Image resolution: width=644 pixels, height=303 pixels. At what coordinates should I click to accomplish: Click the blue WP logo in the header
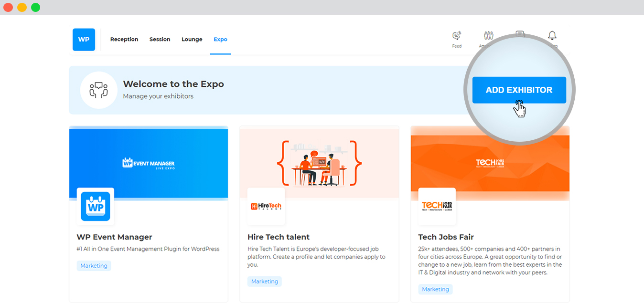click(84, 40)
